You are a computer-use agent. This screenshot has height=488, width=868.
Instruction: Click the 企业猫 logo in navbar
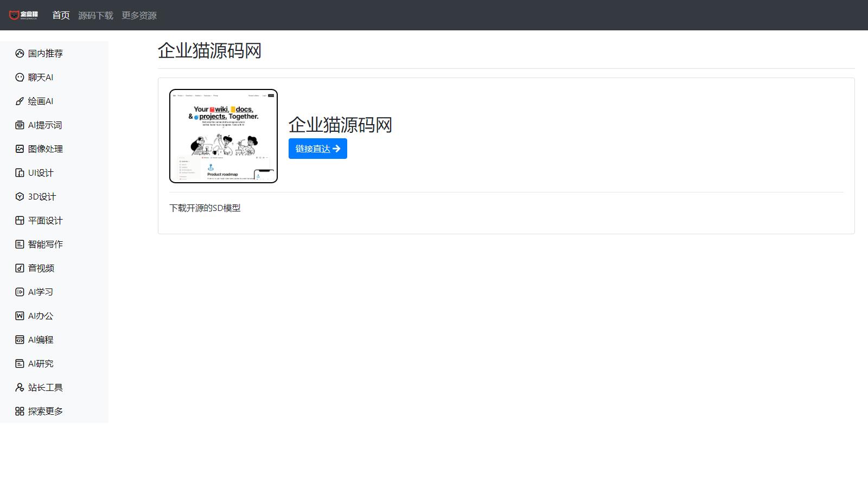click(x=23, y=15)
